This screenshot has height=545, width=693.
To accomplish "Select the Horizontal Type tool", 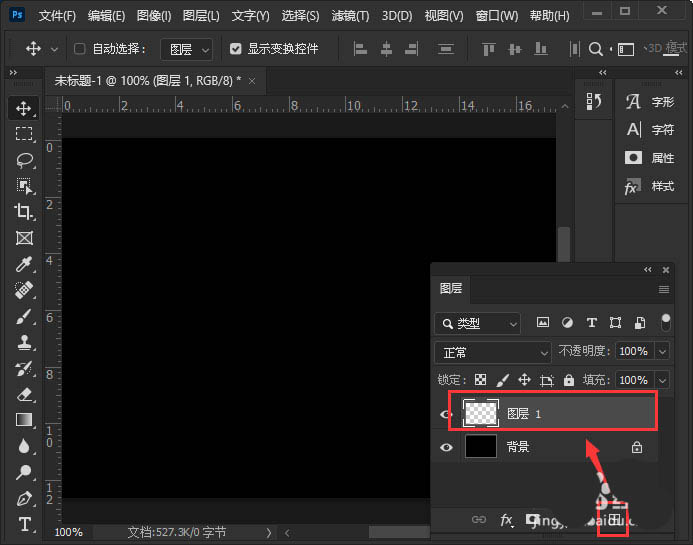I will [25, 525].
